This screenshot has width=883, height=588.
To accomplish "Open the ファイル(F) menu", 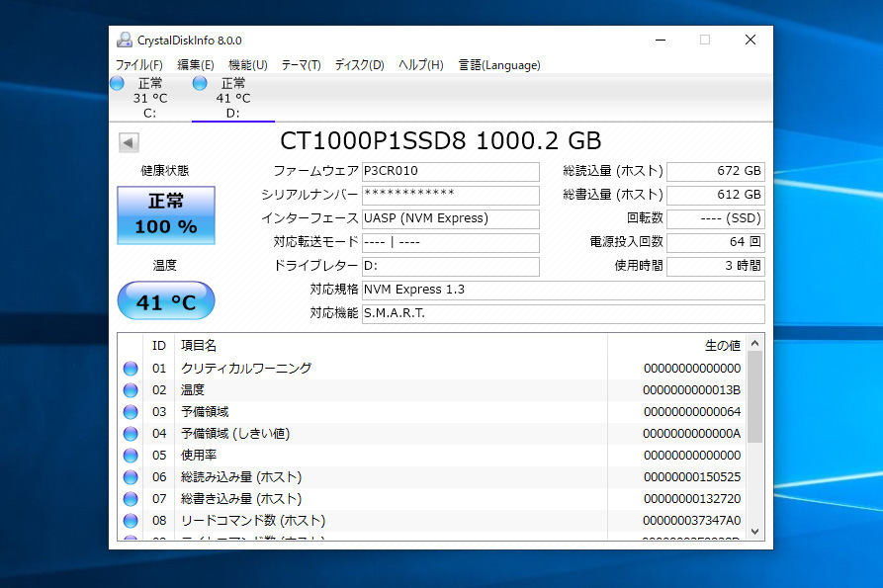I will pyautogui.click(x=139, y=65).
